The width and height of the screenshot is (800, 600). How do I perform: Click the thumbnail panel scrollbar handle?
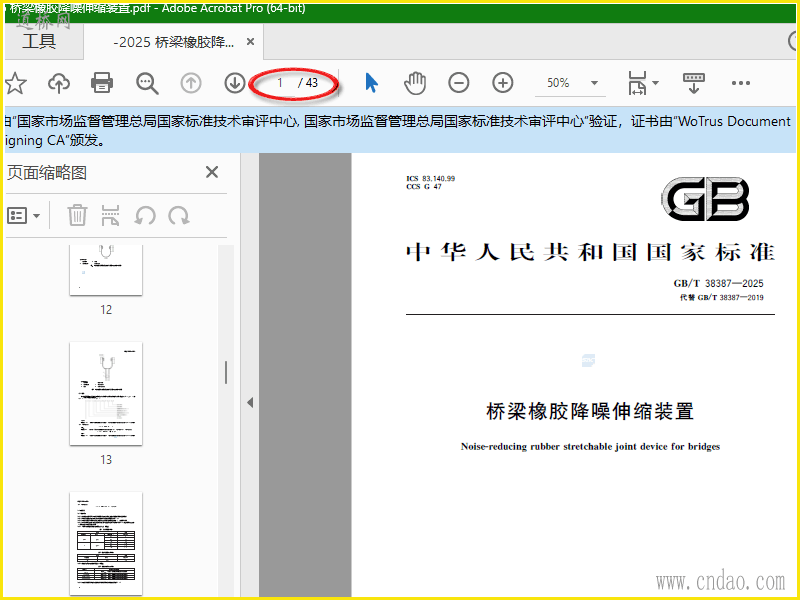coord(226,372)
